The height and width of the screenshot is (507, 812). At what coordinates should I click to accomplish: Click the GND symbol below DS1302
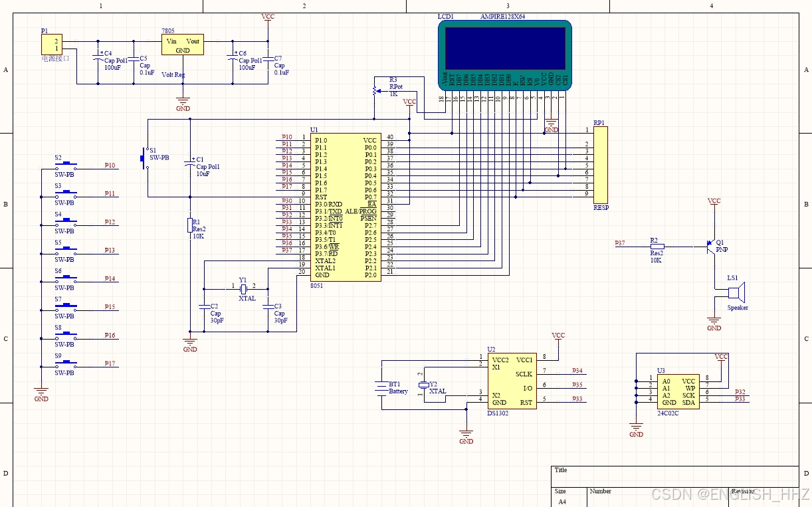coord(466,437)
